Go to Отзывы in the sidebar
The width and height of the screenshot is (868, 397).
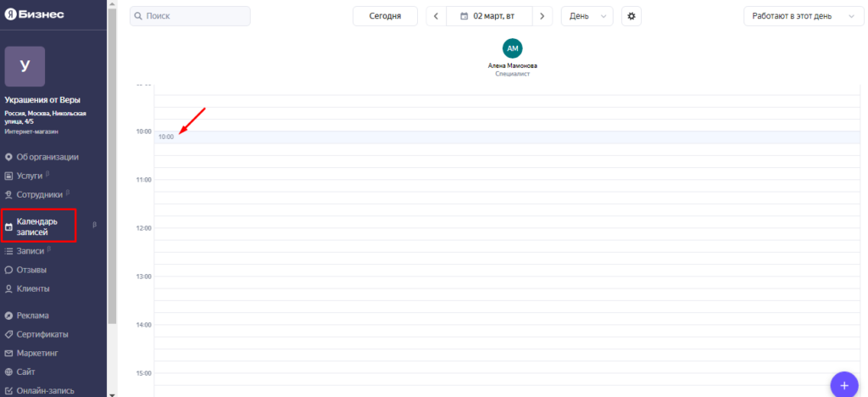(x=31, y=270)
